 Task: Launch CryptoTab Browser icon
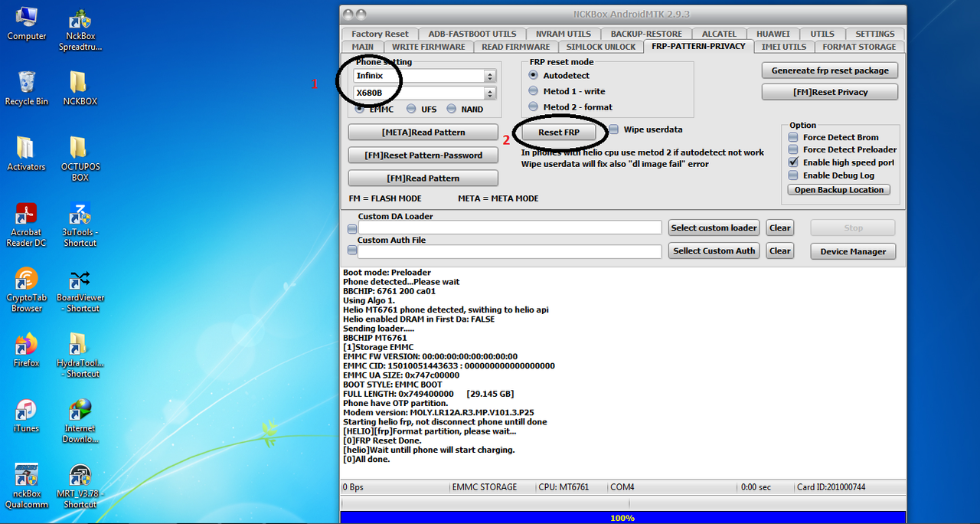26,290
